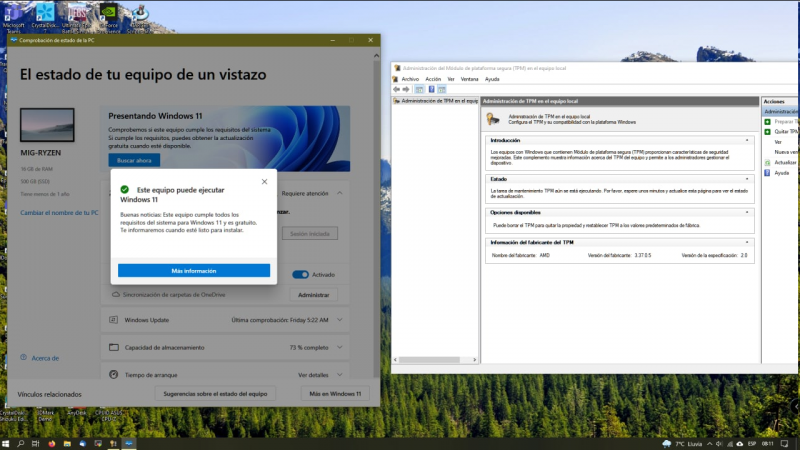Viewport: 800px width, 450px height.
Task: Click the Acerca de link
Action: point(45,358)
